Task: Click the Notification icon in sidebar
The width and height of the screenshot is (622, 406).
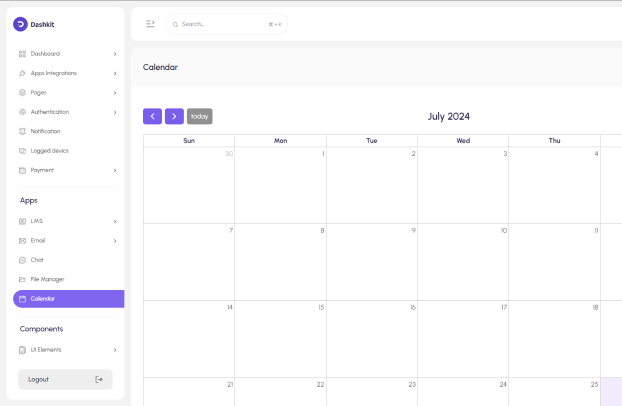Action: 22,131
